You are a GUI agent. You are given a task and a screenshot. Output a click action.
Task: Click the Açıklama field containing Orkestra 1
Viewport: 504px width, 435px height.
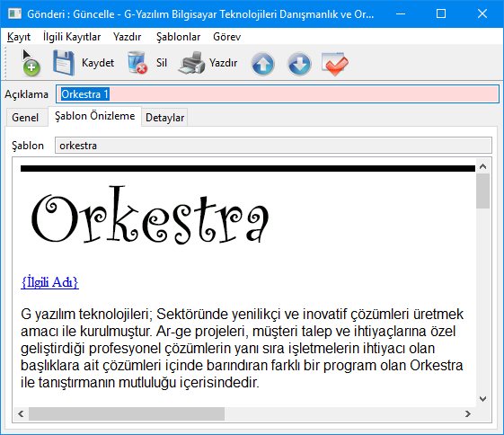pyautogui.click(x=278, y=94)
